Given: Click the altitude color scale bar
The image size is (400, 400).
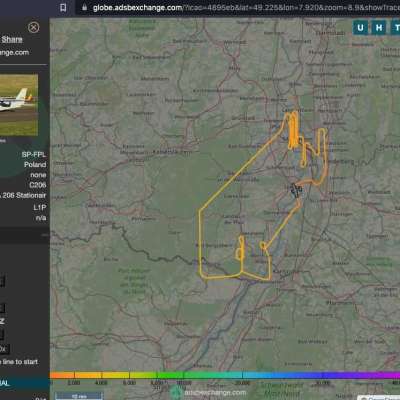Looking at the screenshot, I should (225, 375).
